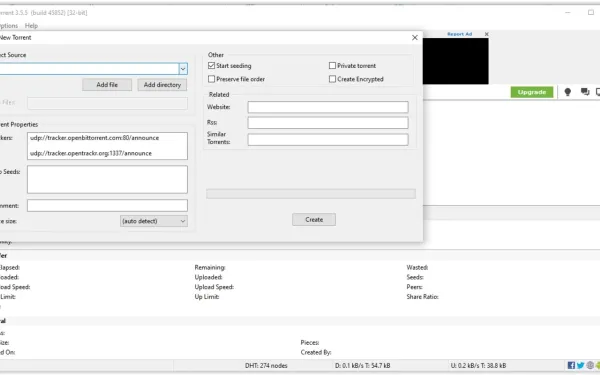Click the 'Created By:' label
This screenshot has height=375, width=600.
[316, 352]
